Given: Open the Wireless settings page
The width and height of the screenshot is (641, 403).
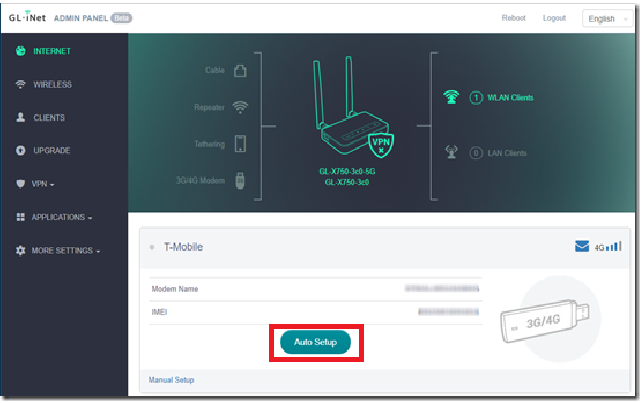Looking at the screenshot, I should tap(52, 85).
